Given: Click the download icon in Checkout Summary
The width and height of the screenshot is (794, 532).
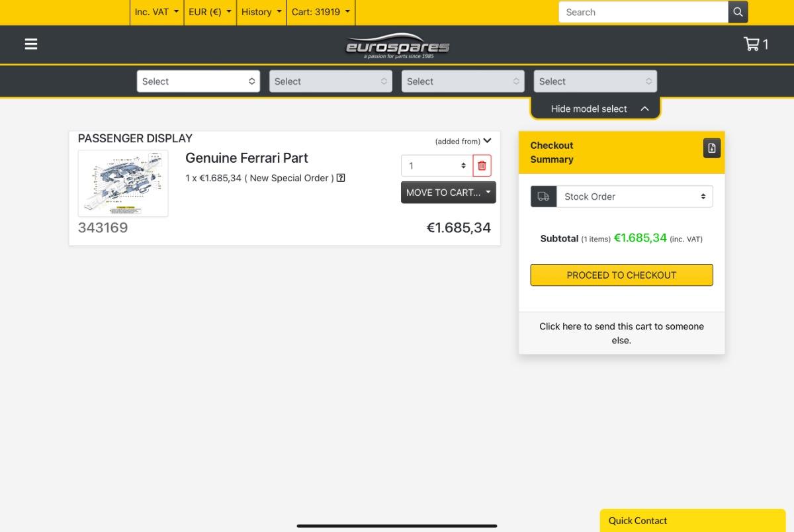Looking at the screenshot, I should [711, 148].
